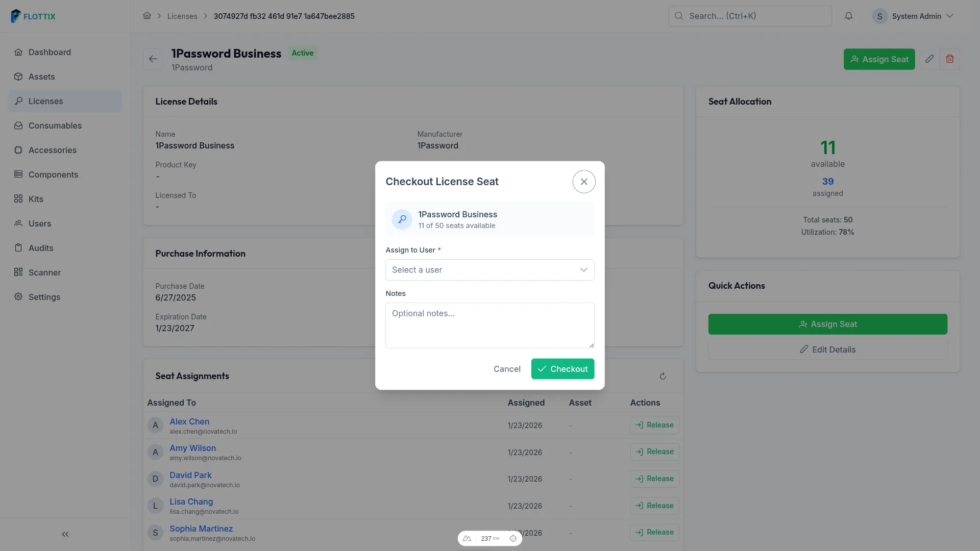Close the Checkout License Seat dialog
The image size is (980, 551).
pos(584,182)
